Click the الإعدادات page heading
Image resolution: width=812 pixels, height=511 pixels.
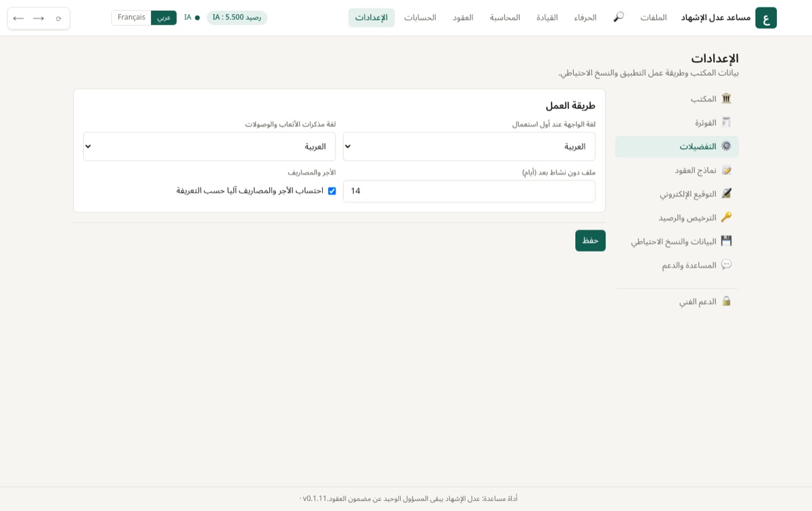click(715, 58)
